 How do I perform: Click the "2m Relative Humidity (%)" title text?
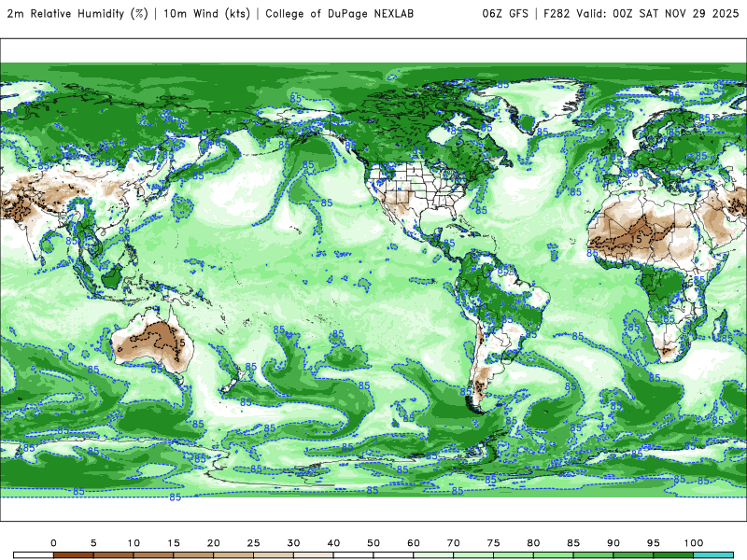click(78, 14)
